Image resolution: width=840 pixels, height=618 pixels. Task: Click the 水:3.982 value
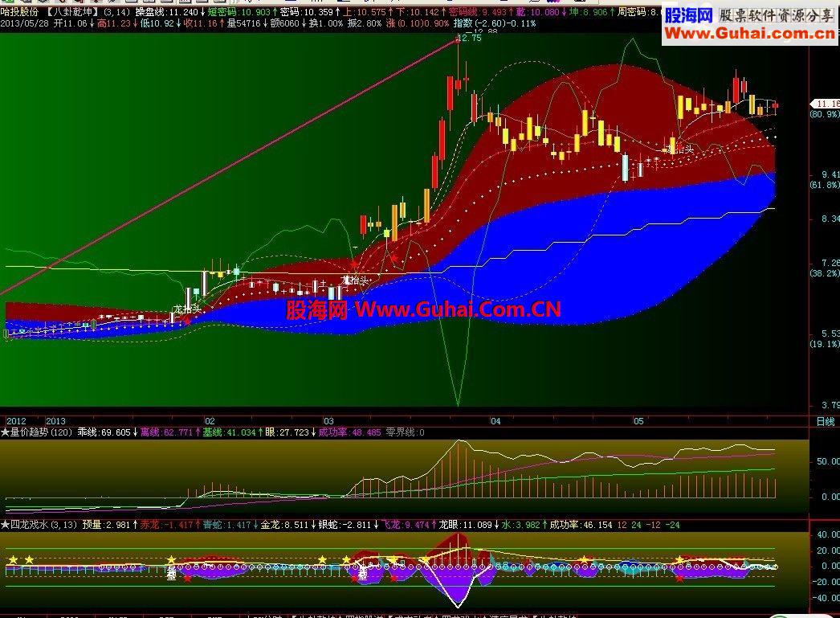(520, 526)
